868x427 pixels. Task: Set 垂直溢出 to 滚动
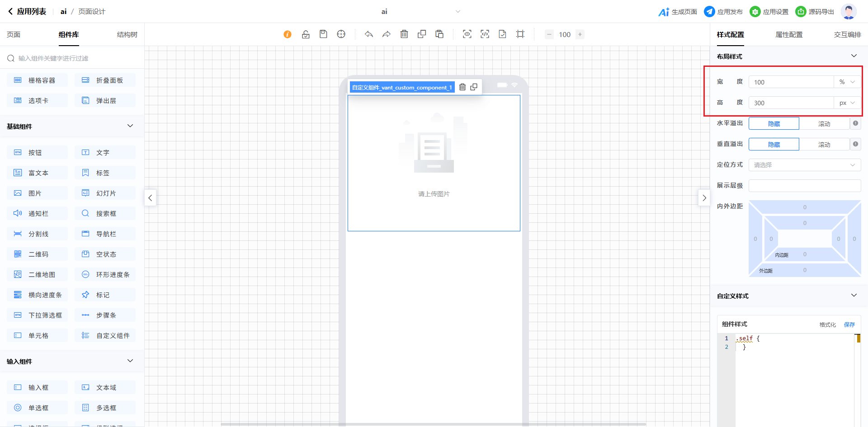[x=824, y=145]
